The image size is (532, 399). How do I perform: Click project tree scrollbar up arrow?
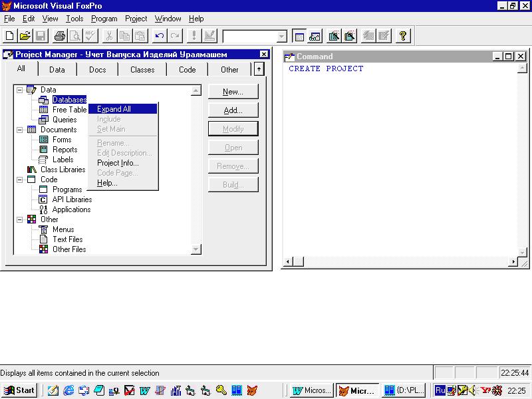(x=196, y=90)
